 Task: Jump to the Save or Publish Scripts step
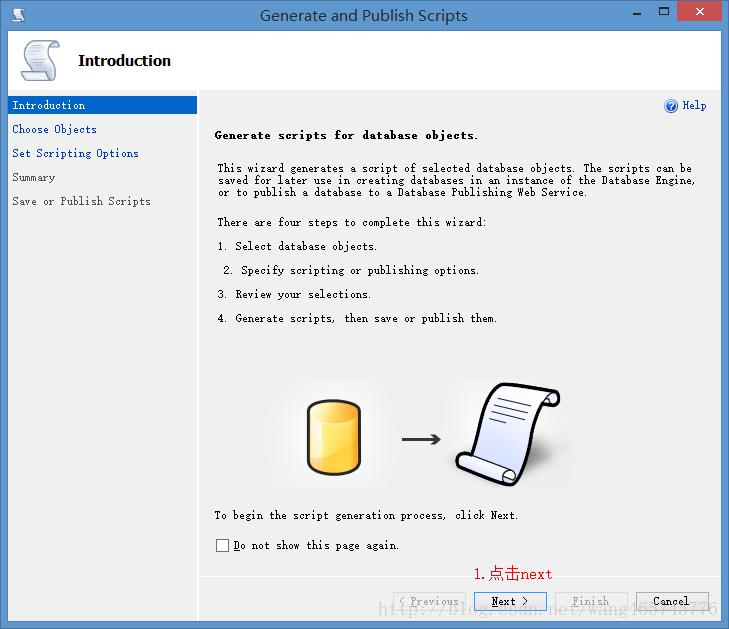click(x=82, y=201)
